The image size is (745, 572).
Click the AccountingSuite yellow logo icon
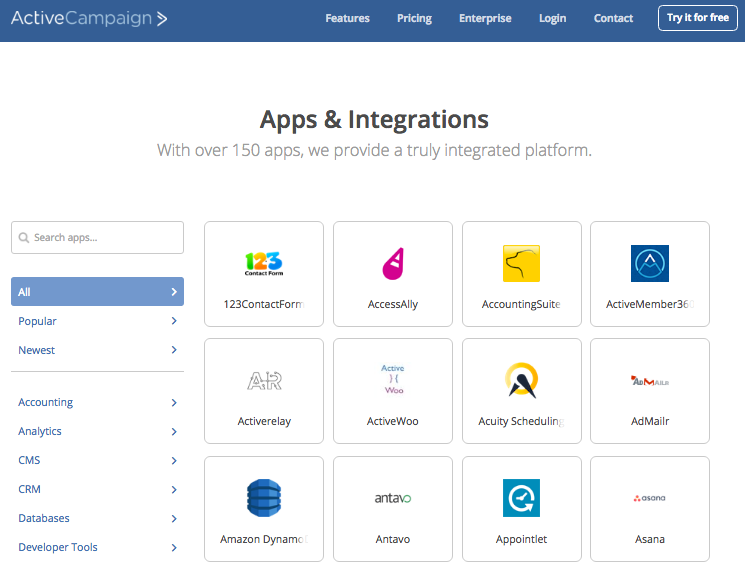(521, 263)
